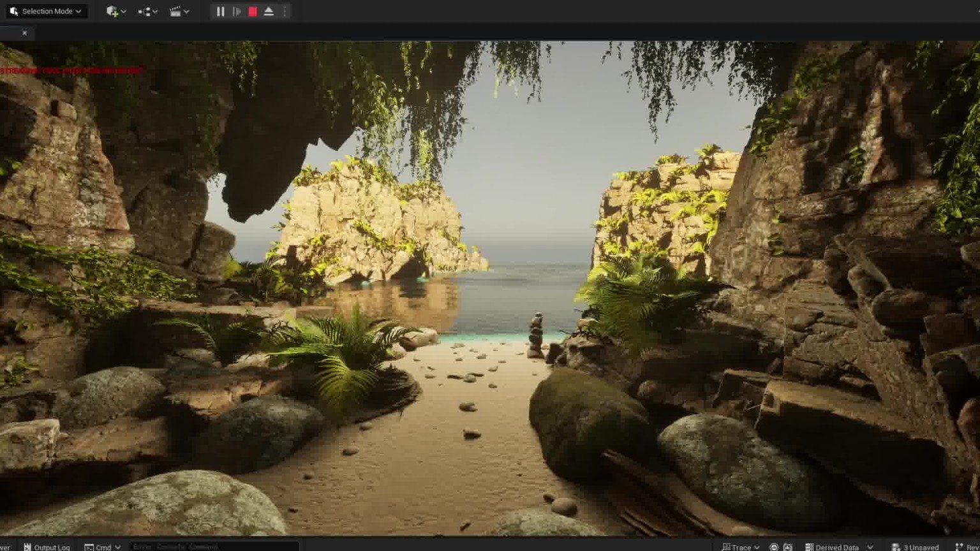980x551 pixels.
Task: Focus the console command input field
Action: [x=214, y=547]
